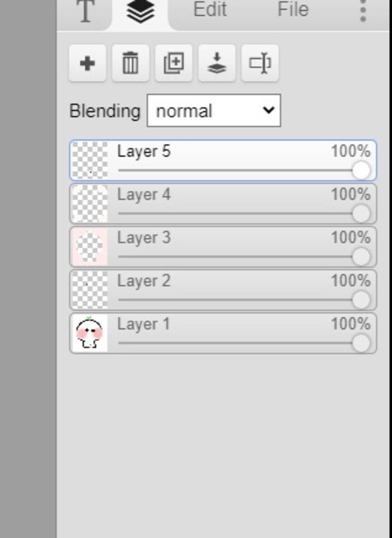Viewport: 392px width, 538px height.
Task: Open the Layers tab icon
Action: click(x=140, y=11)
